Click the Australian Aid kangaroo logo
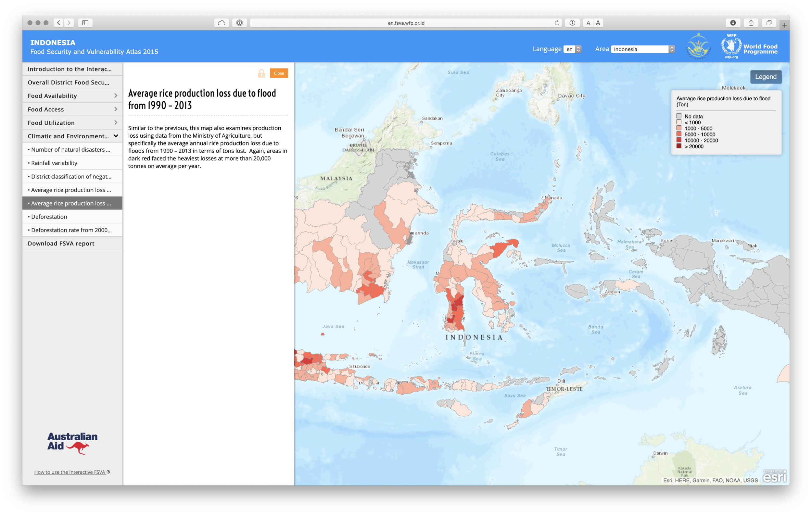Screen dimensions: 812x515 tap(72, 443)
